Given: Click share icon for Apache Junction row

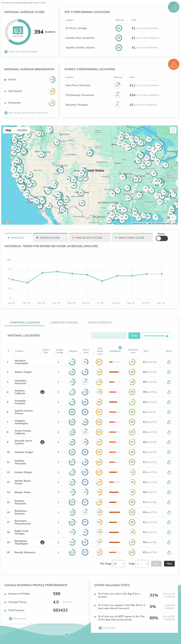Looking at the screenshot, I should tap(169, 412).
